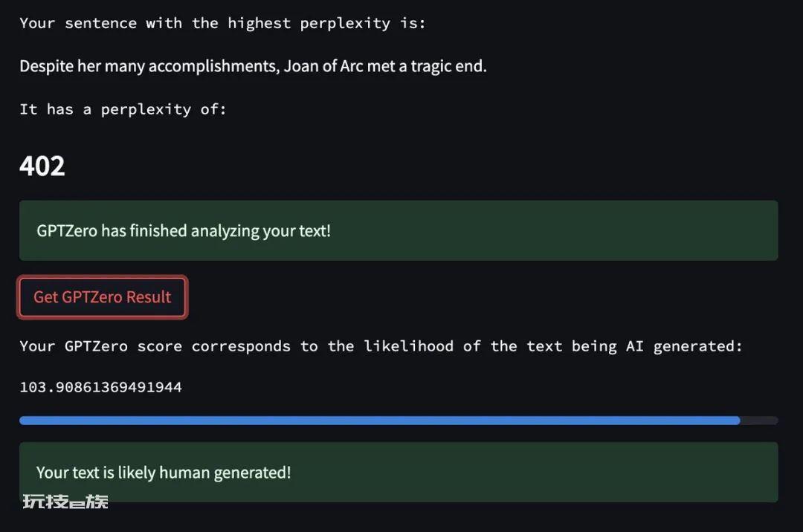The image size is (803, 532).
Task: Click the 'It has a perplexity of:' label
Action: click(123, 109)
